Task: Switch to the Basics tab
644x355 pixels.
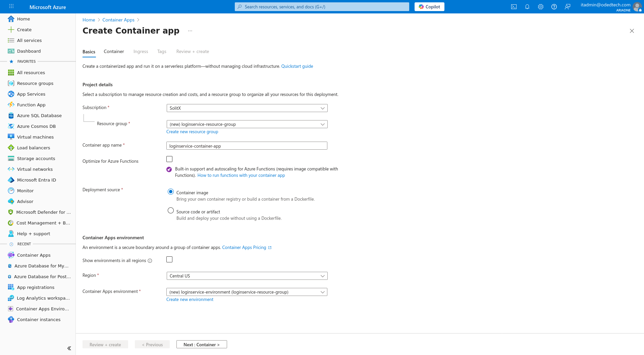Action: pyautogui.click(x=89, y=52)
